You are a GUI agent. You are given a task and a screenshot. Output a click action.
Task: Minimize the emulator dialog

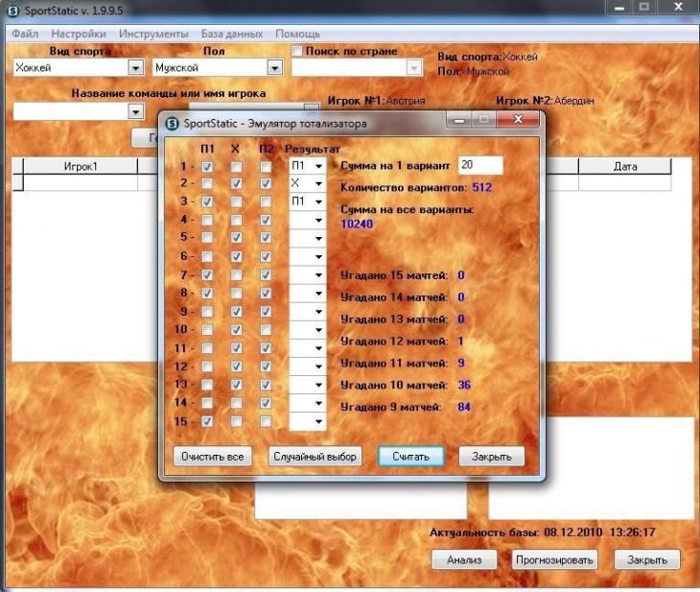[459, 119]
